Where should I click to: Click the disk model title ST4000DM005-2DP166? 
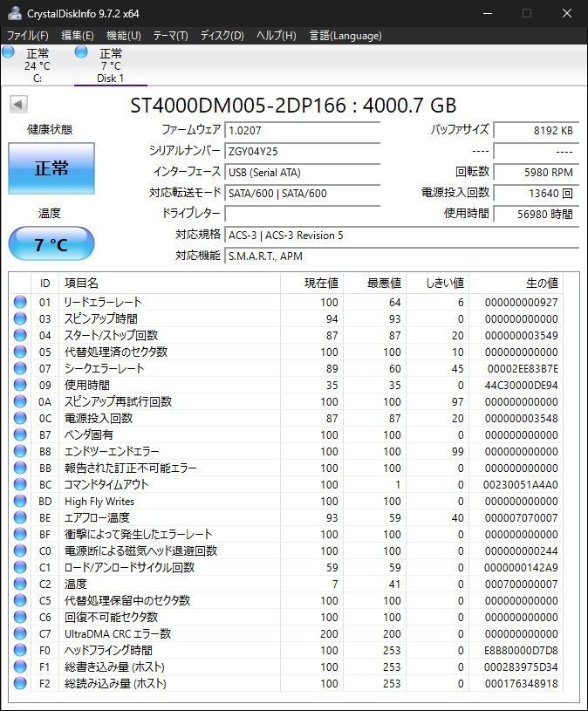(238, 106)
